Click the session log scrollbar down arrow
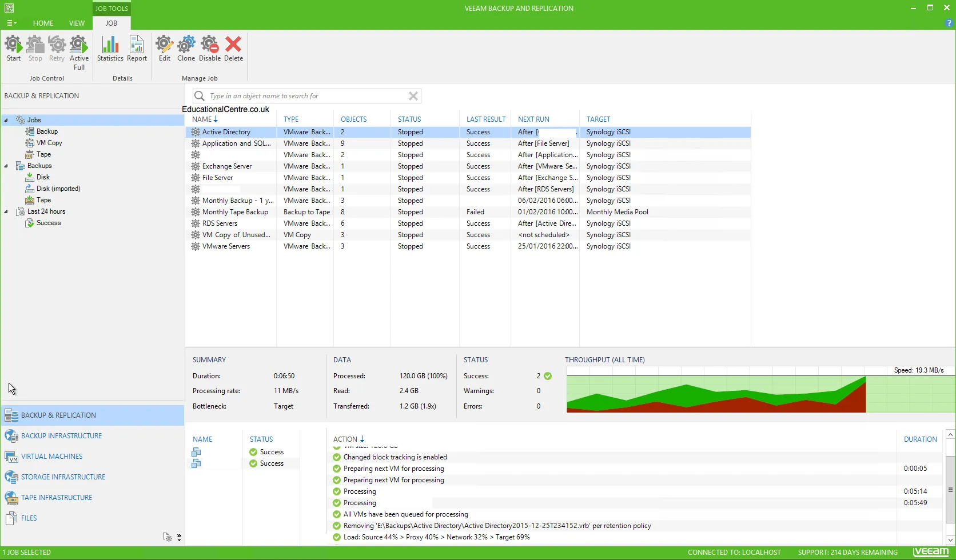The height and width of the screenshot is (560, 956). coord(950,540)
